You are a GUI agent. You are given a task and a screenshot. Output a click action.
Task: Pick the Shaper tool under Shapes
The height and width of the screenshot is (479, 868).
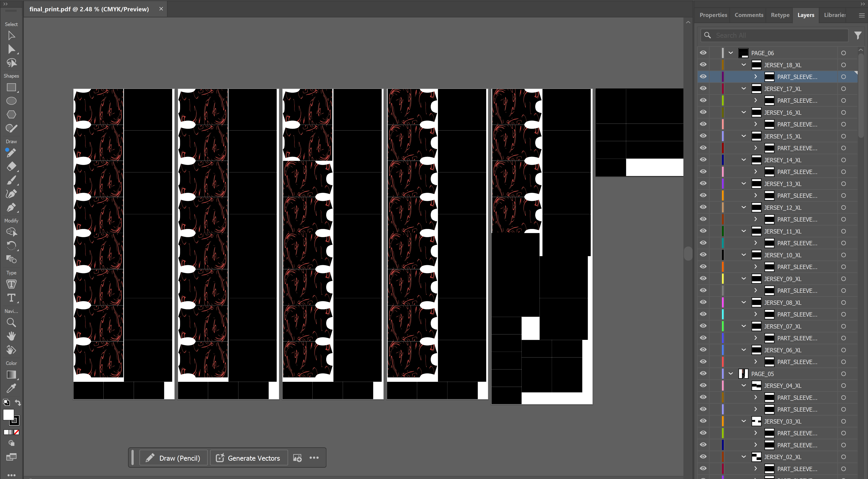11,128
